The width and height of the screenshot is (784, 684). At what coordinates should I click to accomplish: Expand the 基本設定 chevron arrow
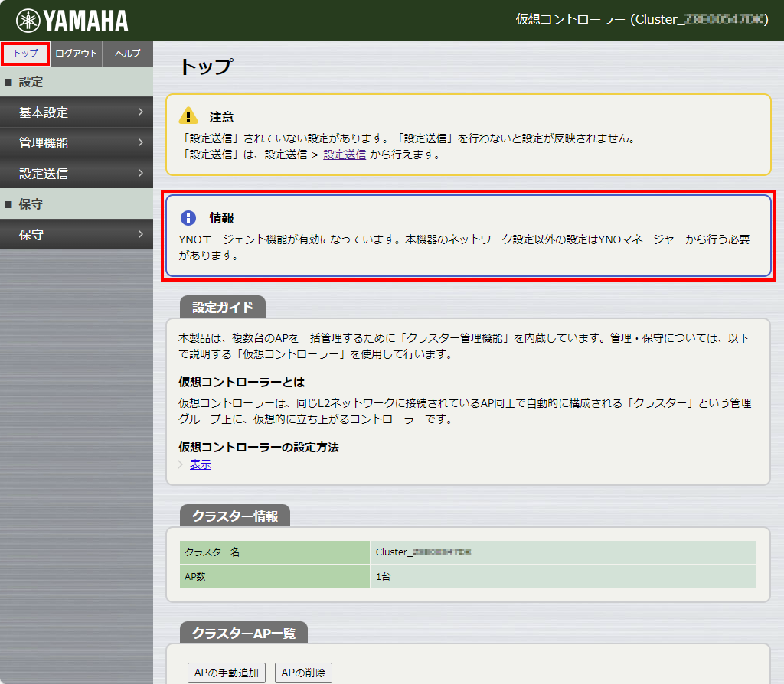[141, 112]
